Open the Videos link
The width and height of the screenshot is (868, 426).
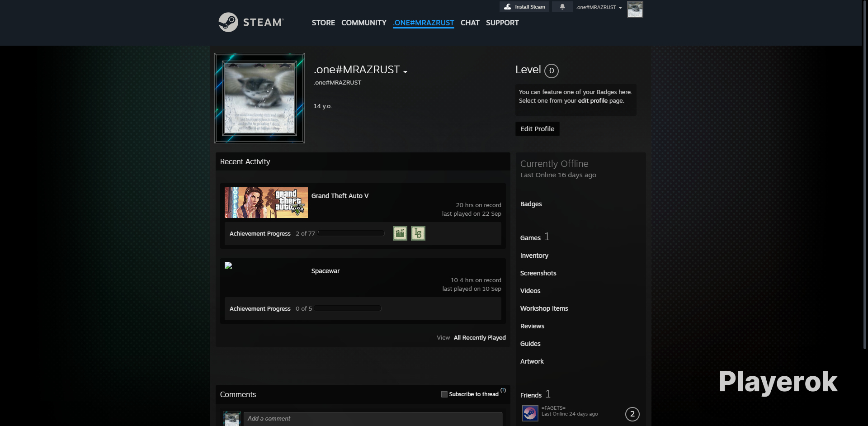(530, 291)
